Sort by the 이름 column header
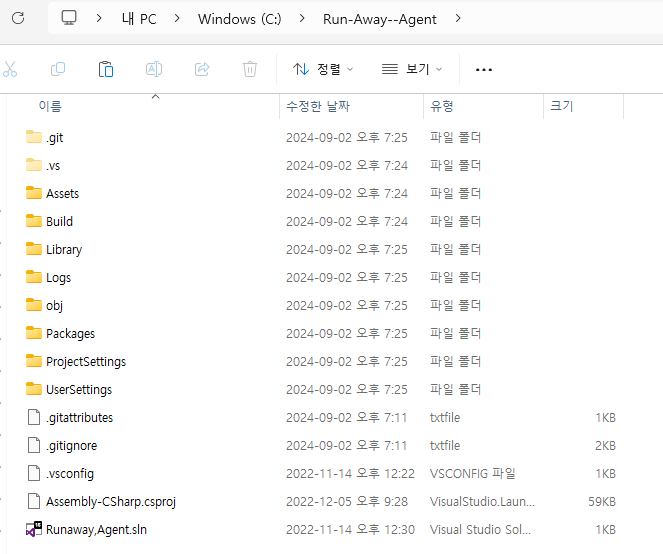The image size is (663, 554). tap(50, 106)
